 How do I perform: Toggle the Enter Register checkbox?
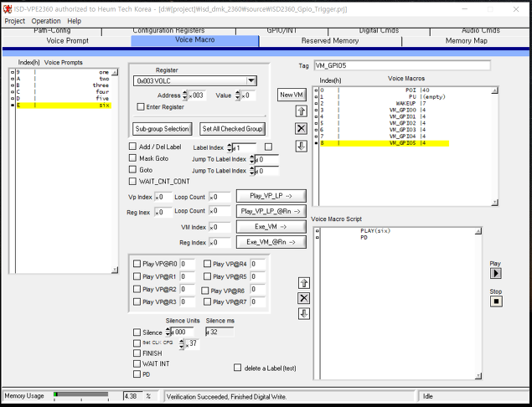click(141, 107)
